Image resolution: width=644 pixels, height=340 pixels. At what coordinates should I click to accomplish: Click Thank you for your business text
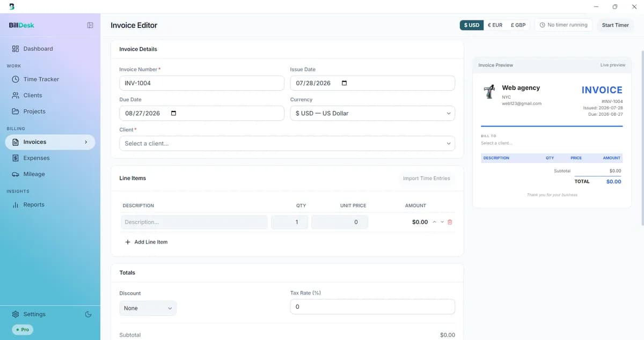tap(552, 195)
